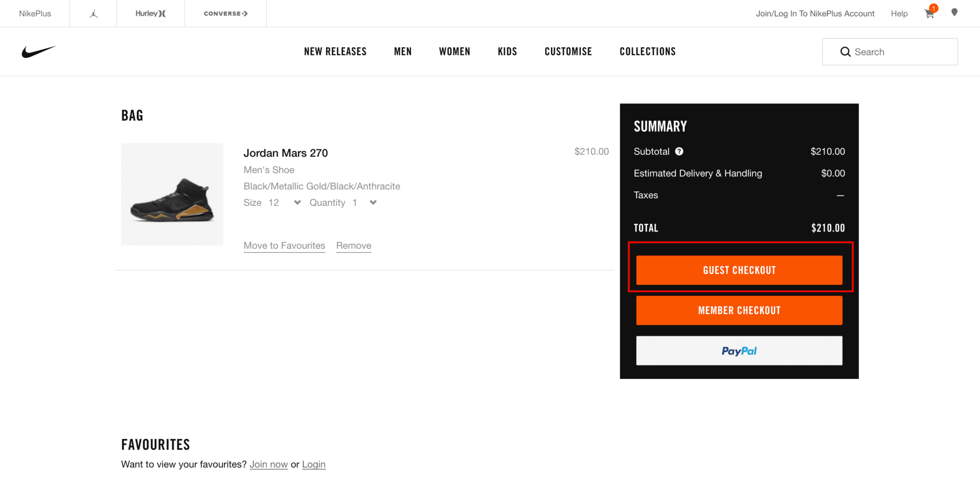980x490 pixels.
Task: Click the Jordan Mars 270 product title
Action: (x=286, y=153)
